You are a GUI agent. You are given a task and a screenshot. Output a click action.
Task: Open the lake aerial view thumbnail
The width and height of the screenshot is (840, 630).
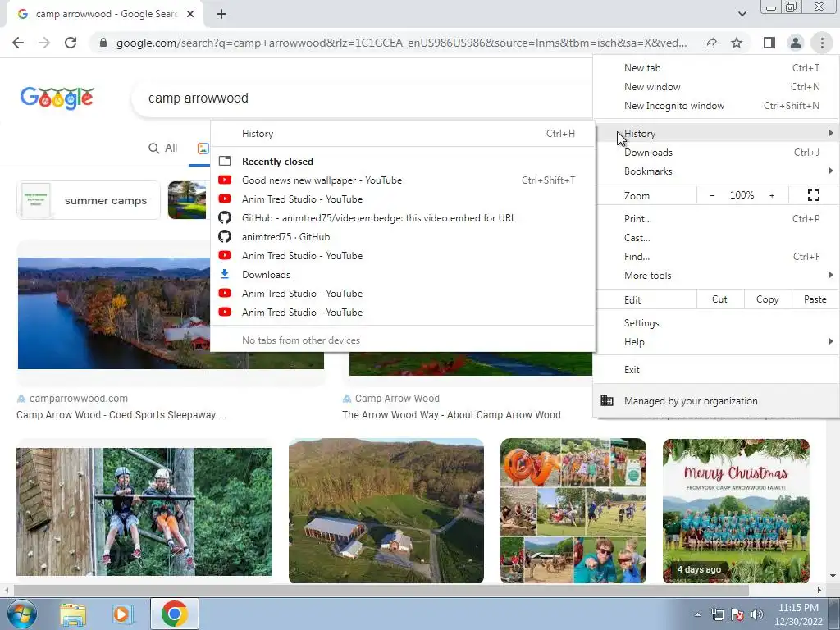pyautogui.click(x=113, y=313)
